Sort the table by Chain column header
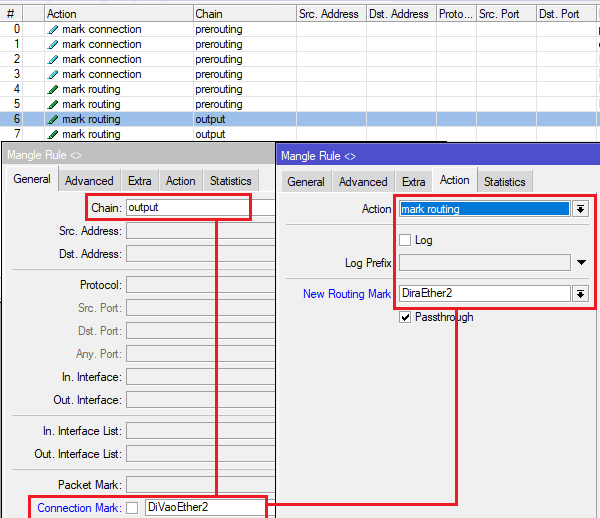Screen dimensions: 600x518 coord(242,14)
